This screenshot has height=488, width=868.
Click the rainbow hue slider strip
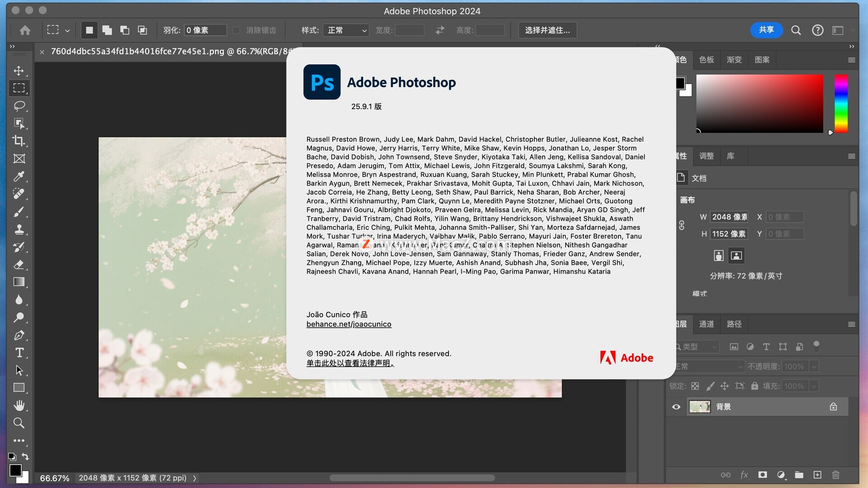click(841, 103)
